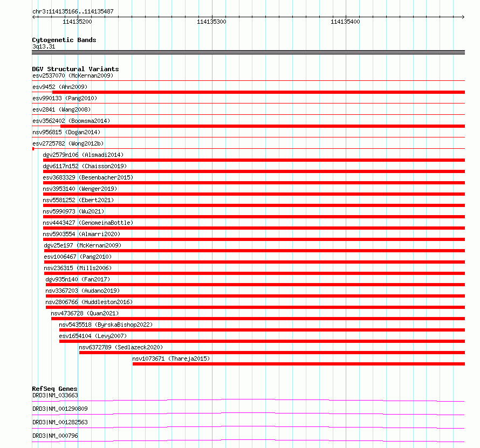Screen dimensions: 480x448
Task: Click nsv6372789 (Sedlazeck2020) variant label
Action: 121,347
